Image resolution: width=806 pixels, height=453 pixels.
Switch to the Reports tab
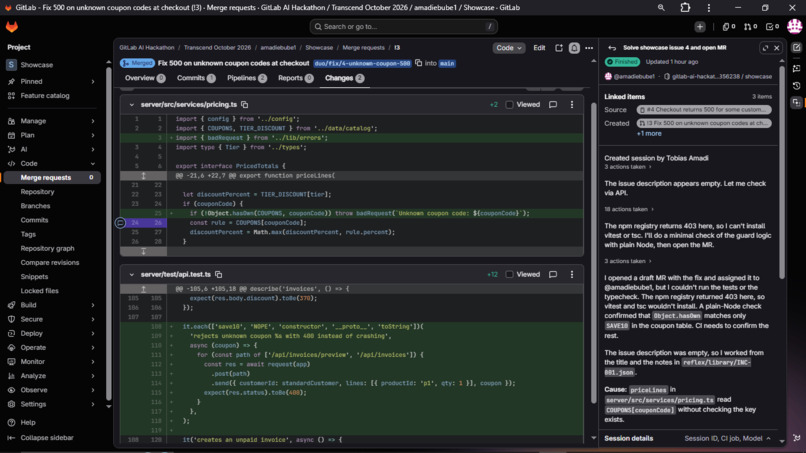pos(296,78)
